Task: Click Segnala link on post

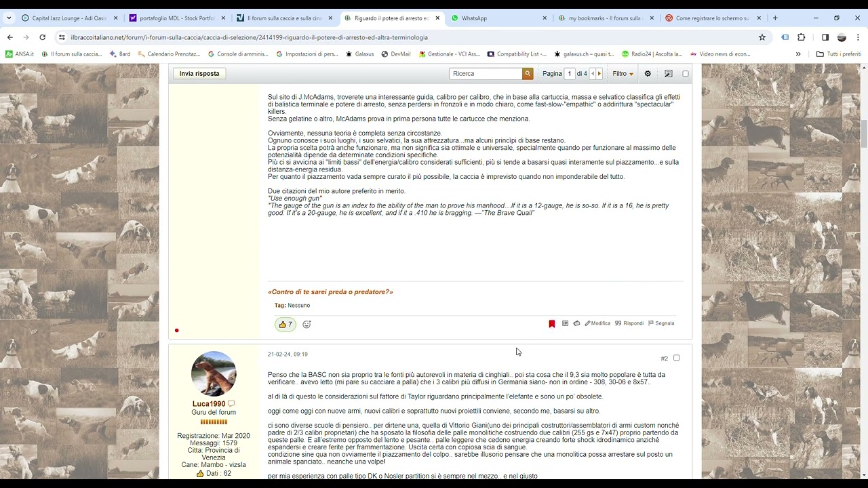Action: [x=661, y=323]
